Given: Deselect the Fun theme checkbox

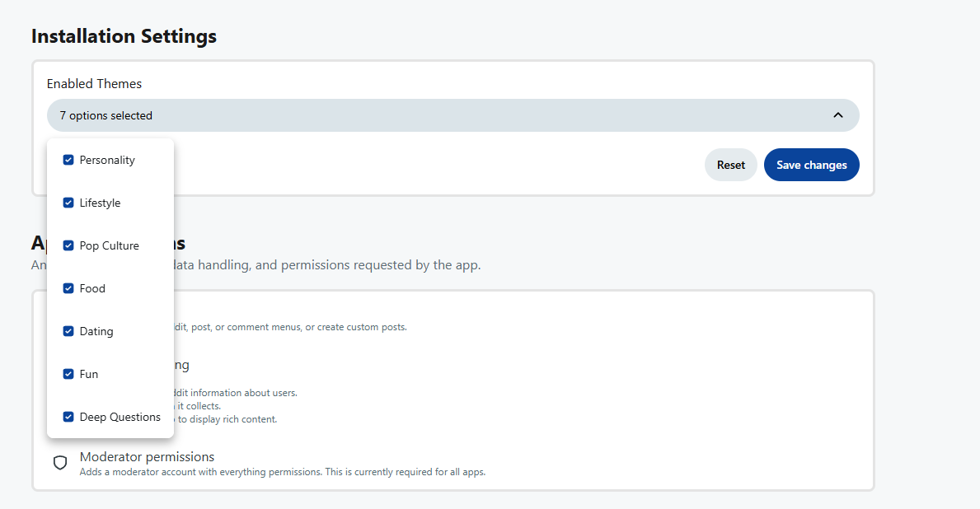Looking at the screenshot, I should tap(68, 374).
